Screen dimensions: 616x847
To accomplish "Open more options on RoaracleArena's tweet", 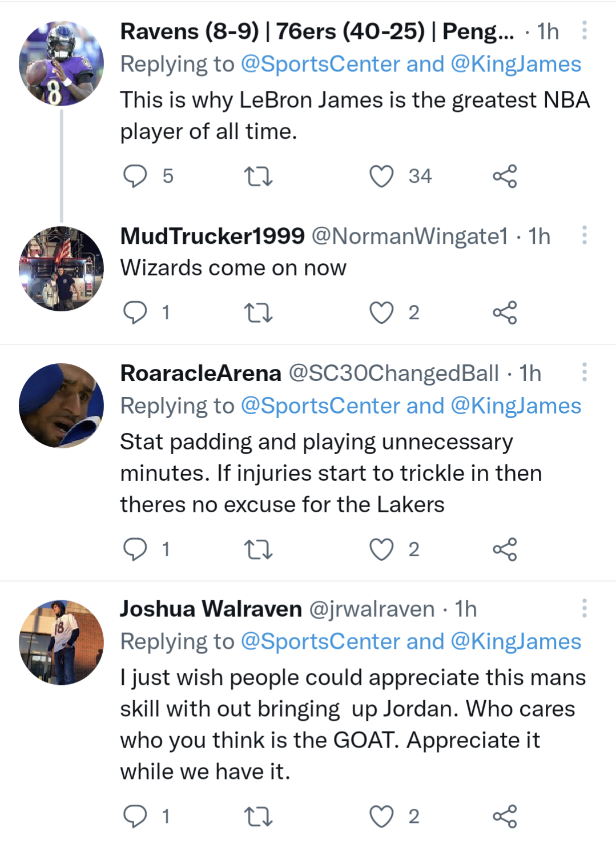I will [x=584, y=372].
